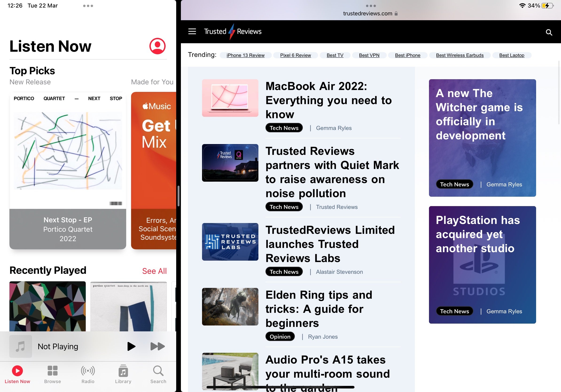Open the Get Up Mix card
561x392 pixels.
[x=153, y=171]
